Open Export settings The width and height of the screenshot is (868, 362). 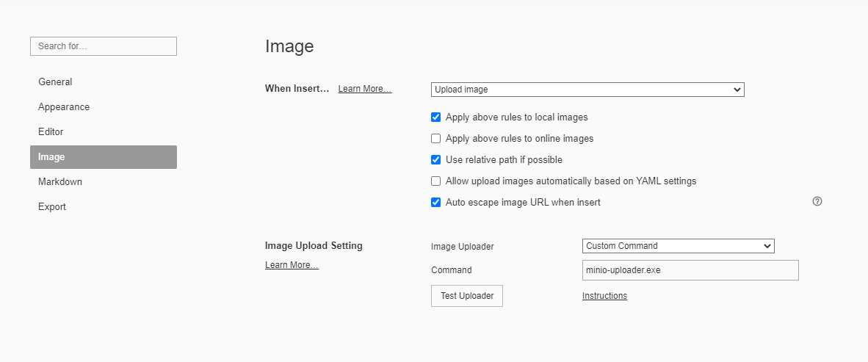point(104,207)
